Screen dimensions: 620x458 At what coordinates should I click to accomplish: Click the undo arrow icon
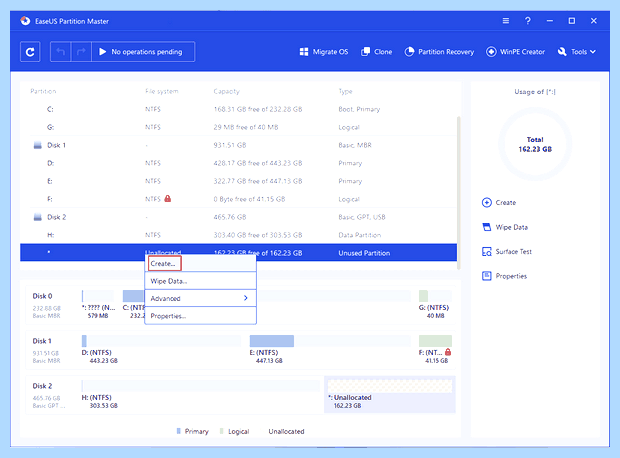[60, 52]
